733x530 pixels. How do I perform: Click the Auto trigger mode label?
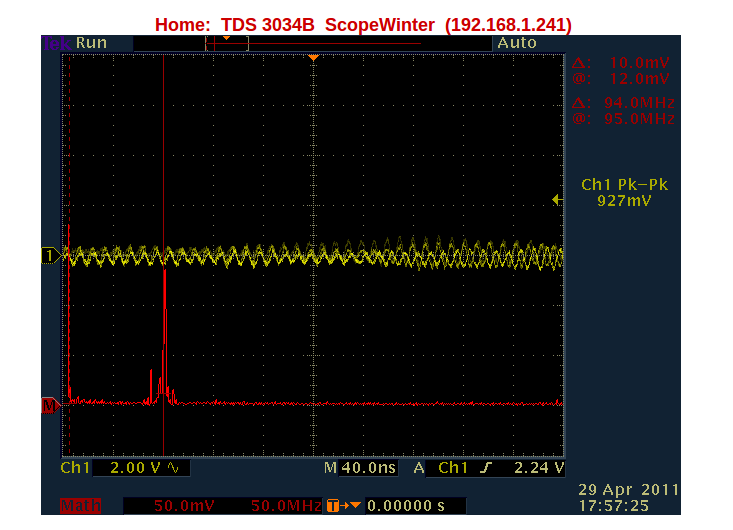(517, 43)
